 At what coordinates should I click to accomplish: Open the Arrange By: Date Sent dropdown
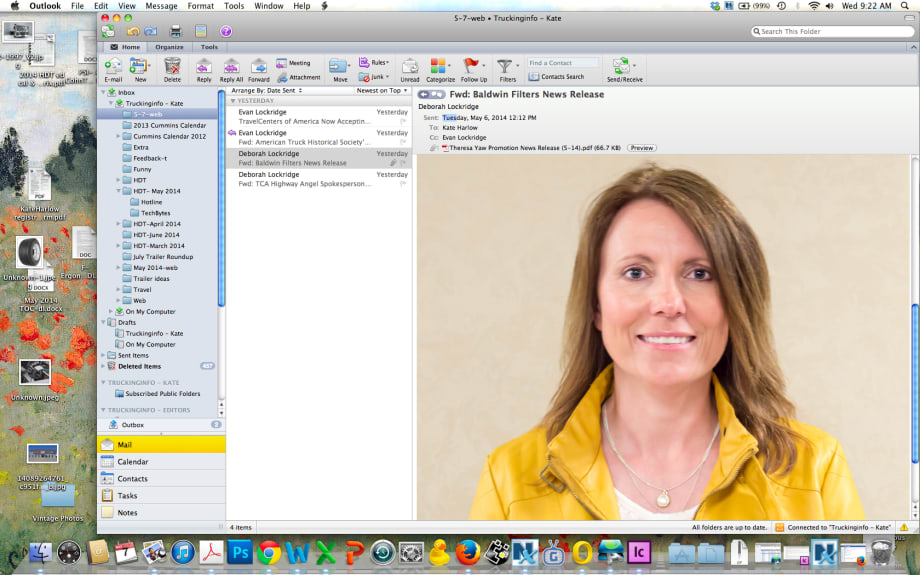267,90
